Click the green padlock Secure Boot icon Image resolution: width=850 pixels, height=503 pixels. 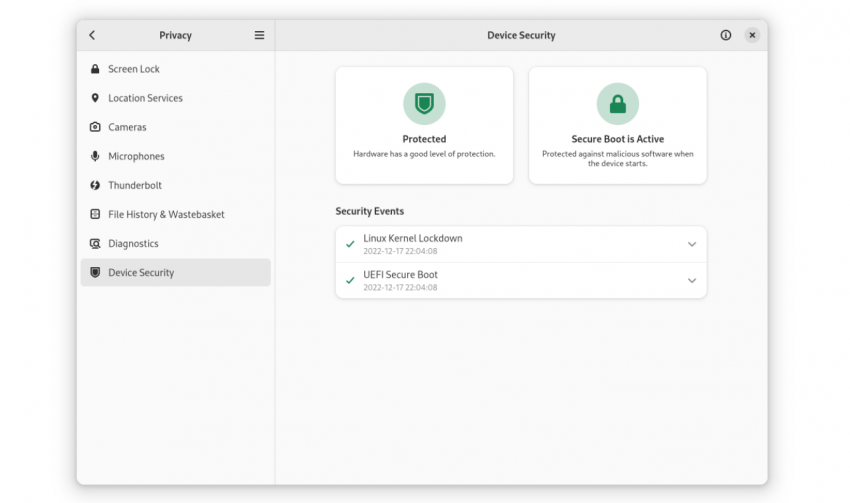point(617,104)
